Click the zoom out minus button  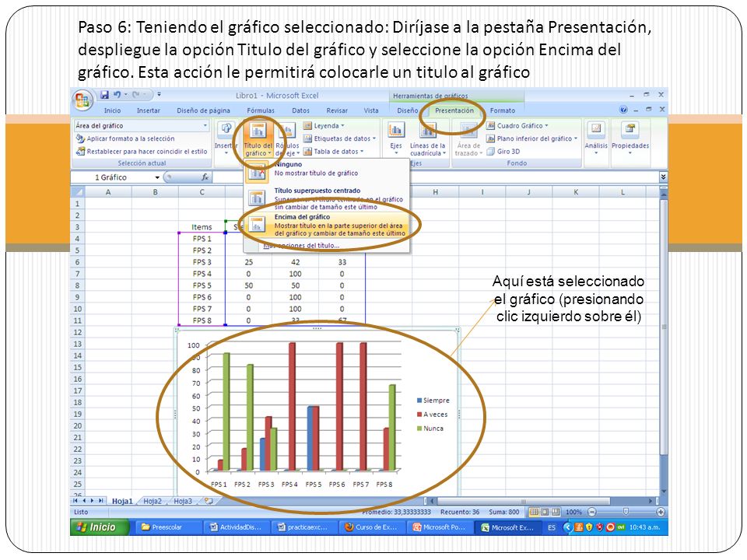(x=592, y=513)
